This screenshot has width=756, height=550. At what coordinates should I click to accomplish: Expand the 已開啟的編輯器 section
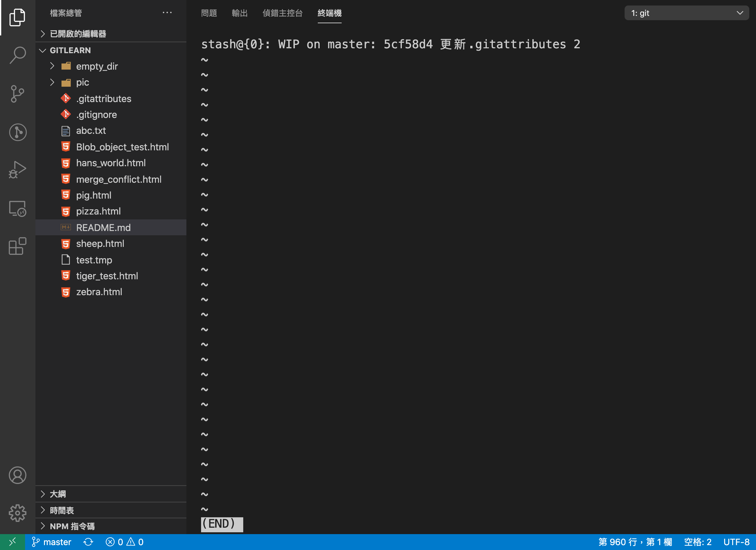[x=111, y=34]
